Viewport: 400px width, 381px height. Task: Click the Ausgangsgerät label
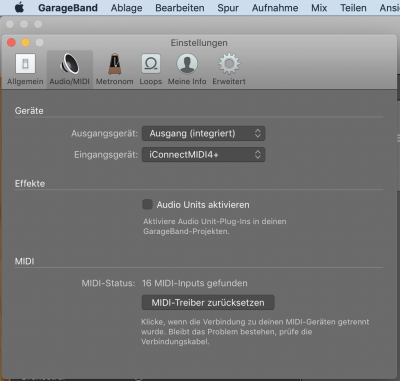coord(104,134)
